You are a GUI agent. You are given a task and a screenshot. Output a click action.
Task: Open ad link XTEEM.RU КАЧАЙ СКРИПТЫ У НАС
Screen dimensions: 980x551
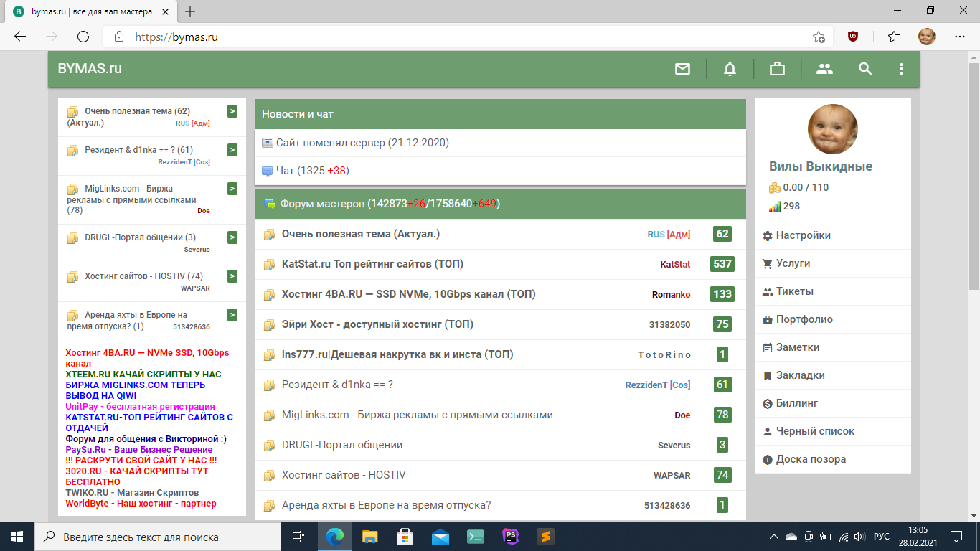point(143,375)
